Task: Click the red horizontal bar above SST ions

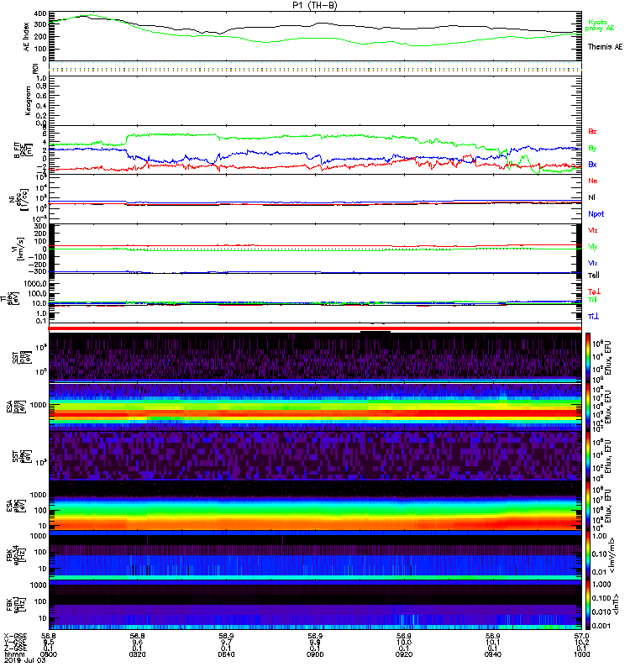Action: click(x=315, y=328)
